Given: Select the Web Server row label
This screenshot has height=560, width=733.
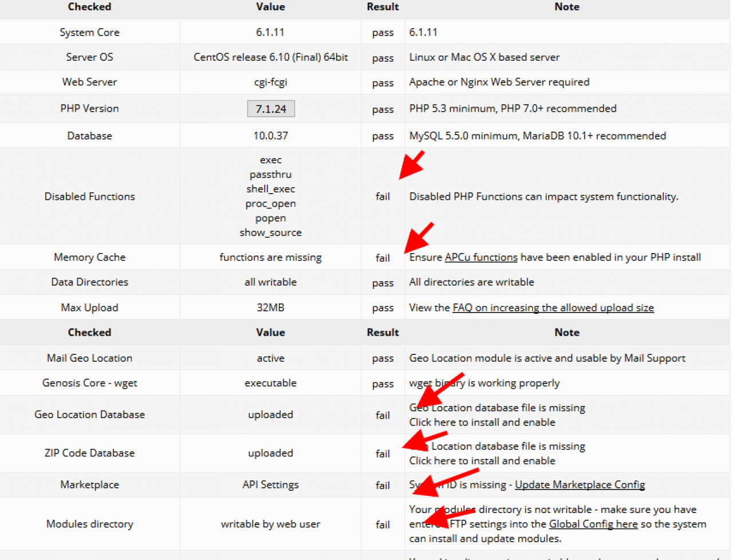Looking at the screenshot, I should (x=89, y=82).
